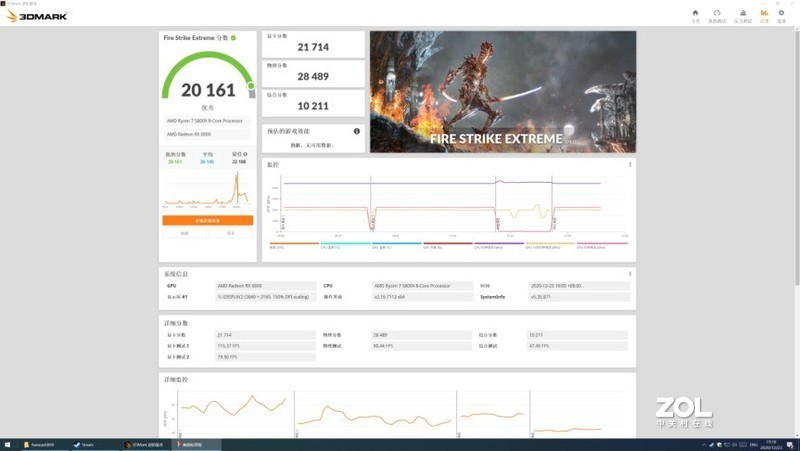Click the right button below the orange button
This screenshot has height=451, width=800.
pos(231,233)
